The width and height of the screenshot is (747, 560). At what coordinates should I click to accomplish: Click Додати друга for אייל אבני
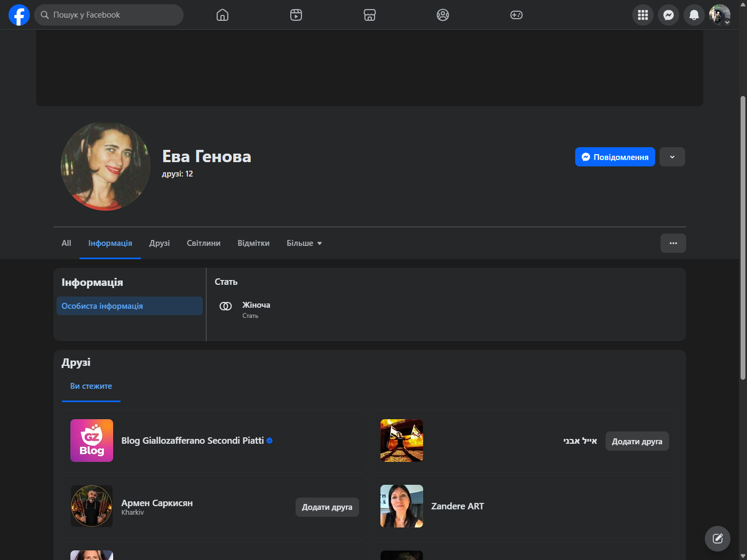(637, 441)
